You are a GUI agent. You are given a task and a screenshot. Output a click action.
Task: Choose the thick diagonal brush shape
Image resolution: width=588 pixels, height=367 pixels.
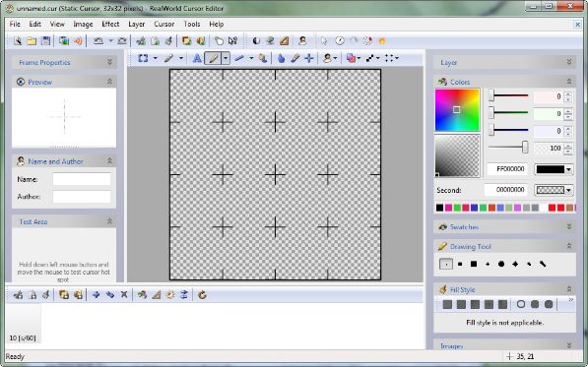[x=543, y=264]
